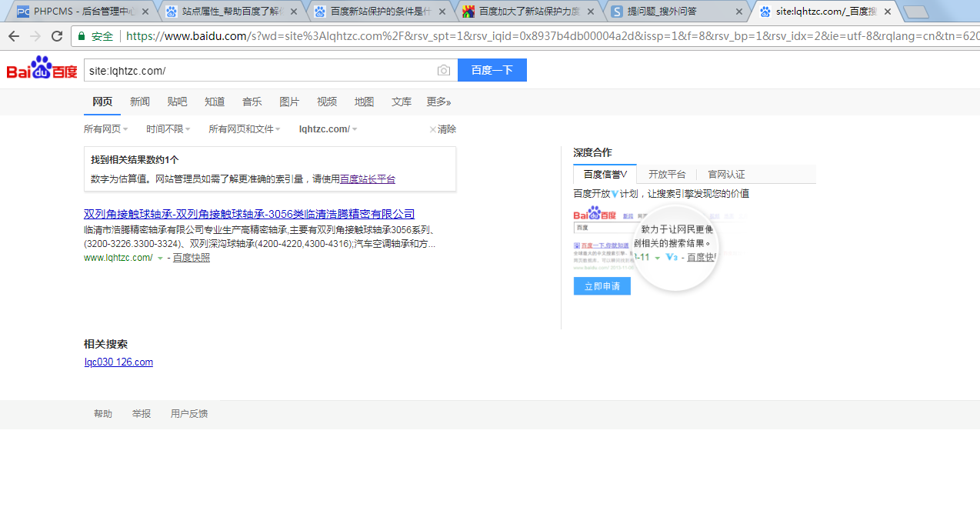Open the 时间不限 filter dropdown
The height and width of the screenshot is (514, 980).
coord(168,129)
